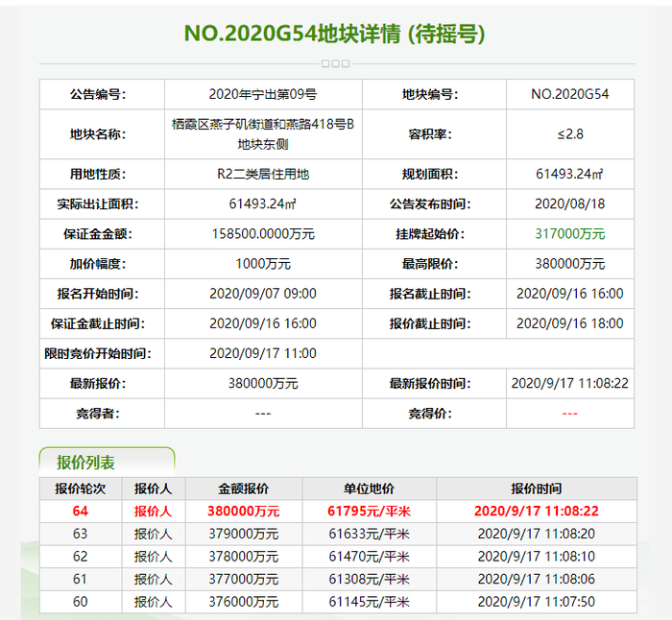
Task: Click unit price 61145元/平米
Action: (369, 602)
